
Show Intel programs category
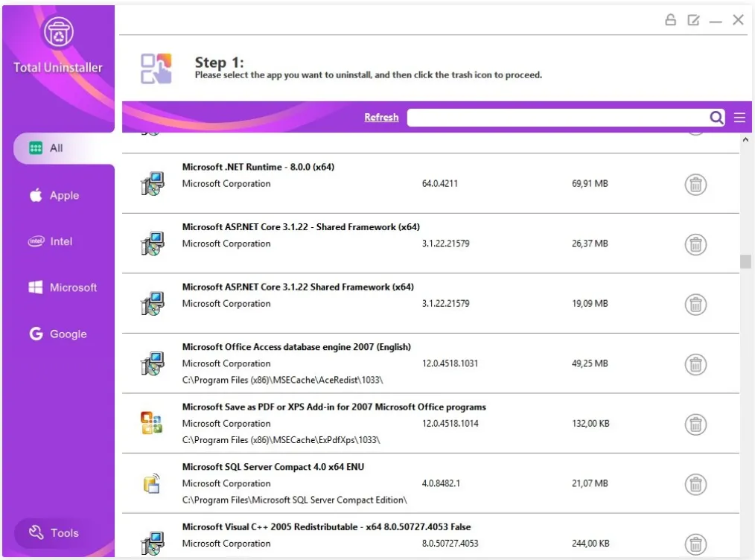click(x=61, y=241)
